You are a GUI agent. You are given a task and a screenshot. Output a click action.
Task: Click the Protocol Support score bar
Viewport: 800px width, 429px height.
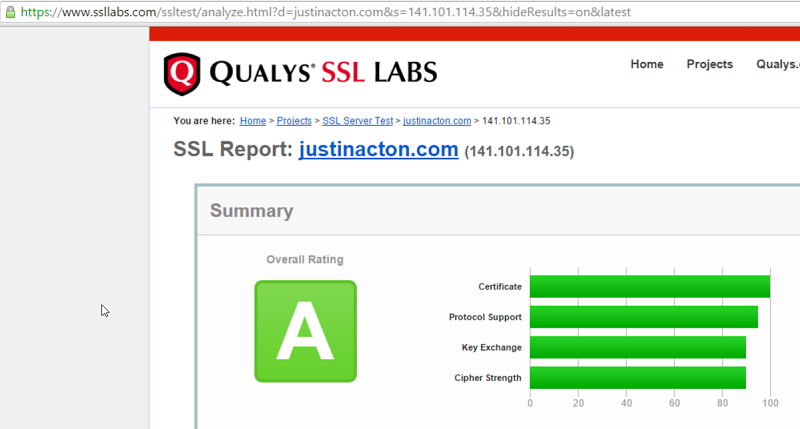644,317
